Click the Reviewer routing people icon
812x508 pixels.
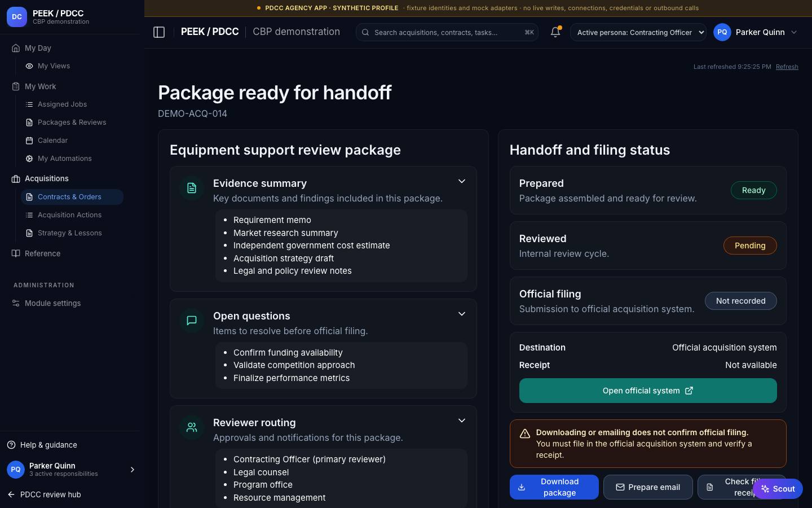pyautogui.click(x=192, y=427)
